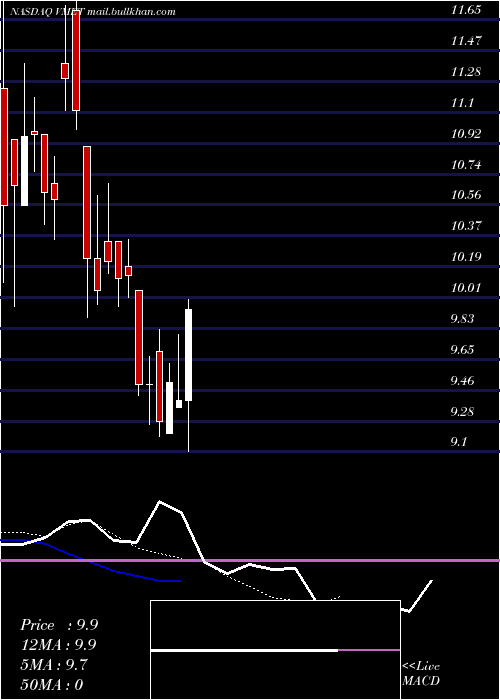Click the 11.65 price axis label
Viewport: 500px width, 700px height.
[x=466, y=10]
